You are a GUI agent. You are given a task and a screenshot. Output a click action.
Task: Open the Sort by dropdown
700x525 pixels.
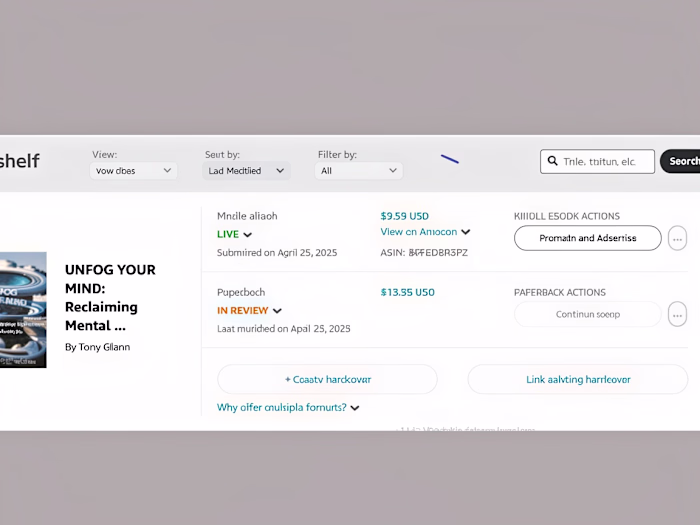246,171
